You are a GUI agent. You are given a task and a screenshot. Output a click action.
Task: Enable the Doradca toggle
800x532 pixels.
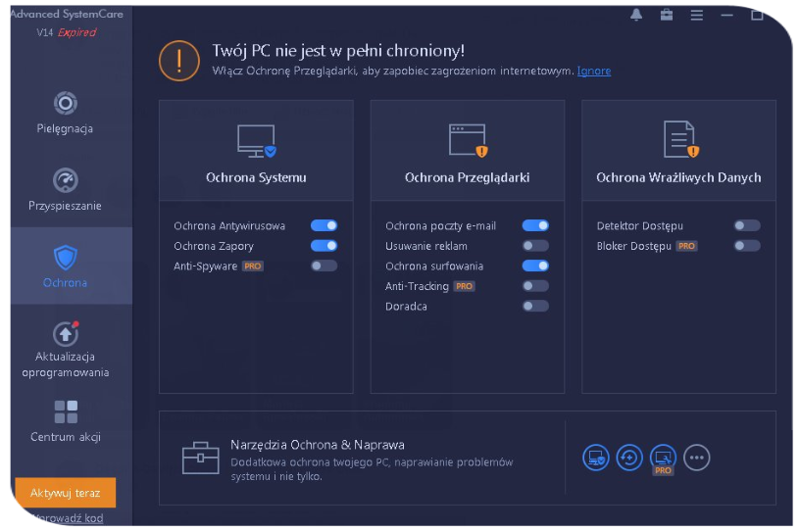coord(535,306)
